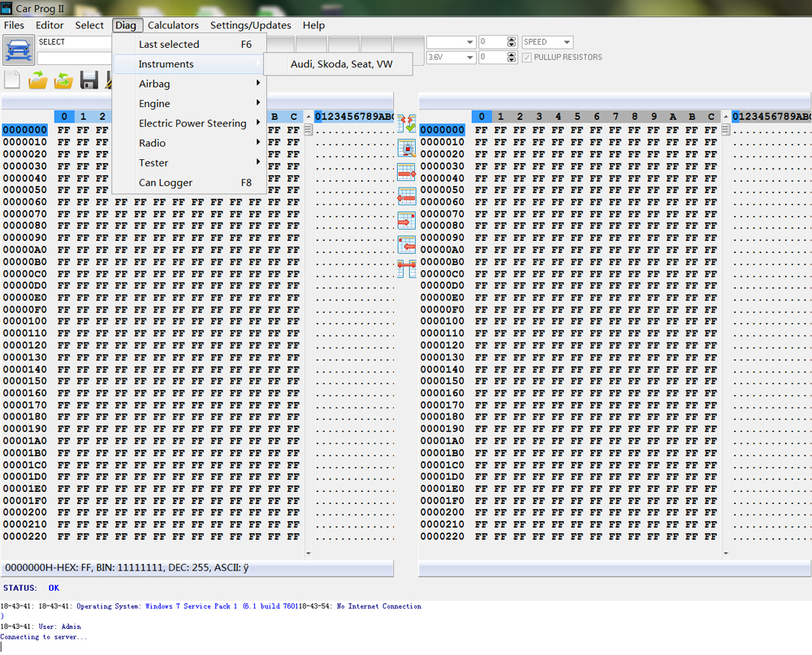Open the SPEED dropdown

547,42
